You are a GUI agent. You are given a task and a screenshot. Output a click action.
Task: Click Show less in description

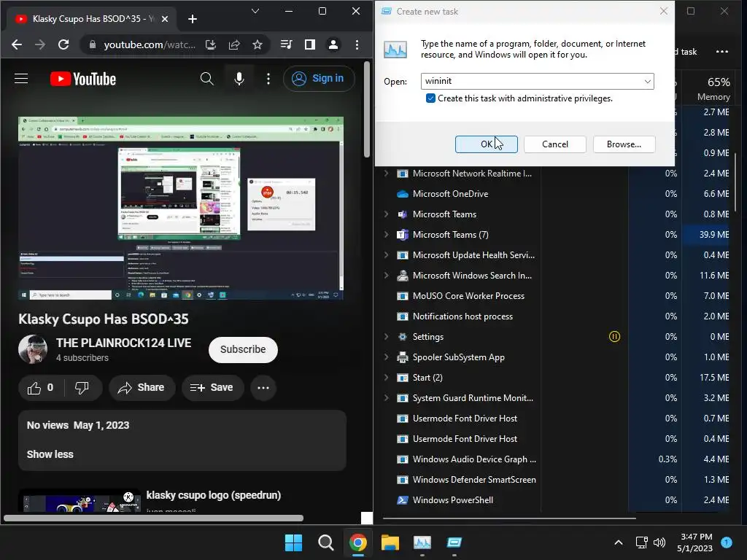[50, 454]
